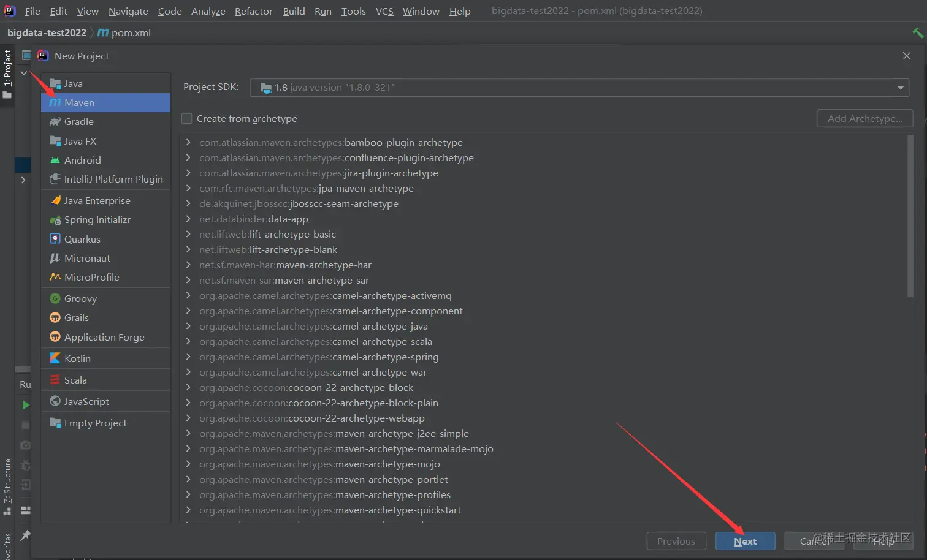The image size is (927, 560).
Task: Choose the MicroProfile icon
Action: [55, 277]
